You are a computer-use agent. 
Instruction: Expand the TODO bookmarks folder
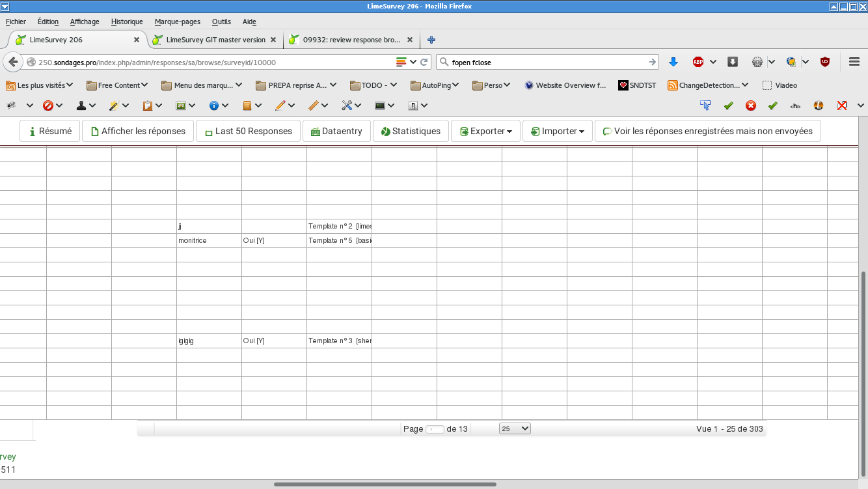point(373,85)
